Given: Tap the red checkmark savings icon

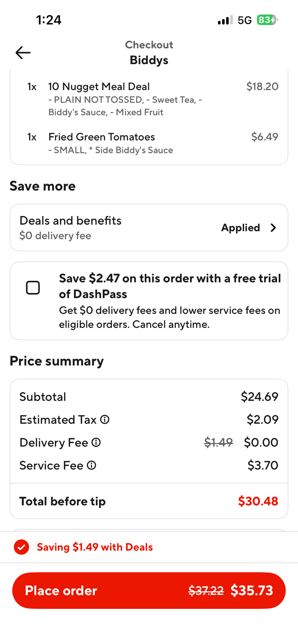Looking at the screenshot, I should pos(22,547).
